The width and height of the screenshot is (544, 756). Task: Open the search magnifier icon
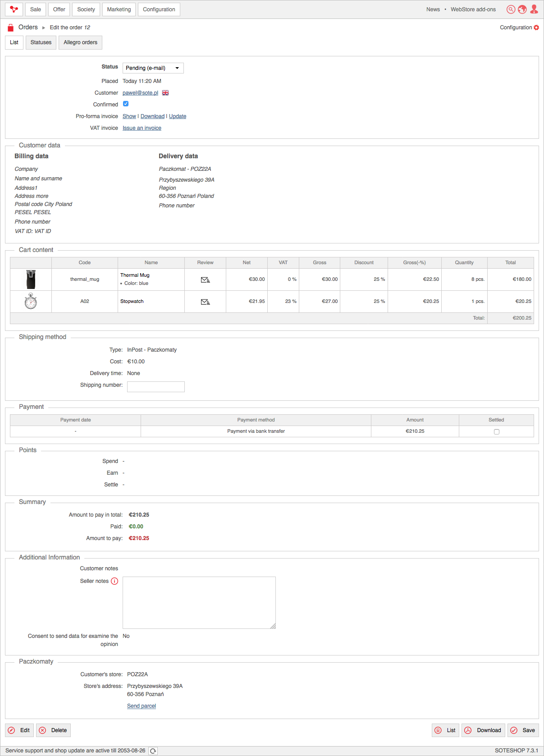(x=511, y=9)
